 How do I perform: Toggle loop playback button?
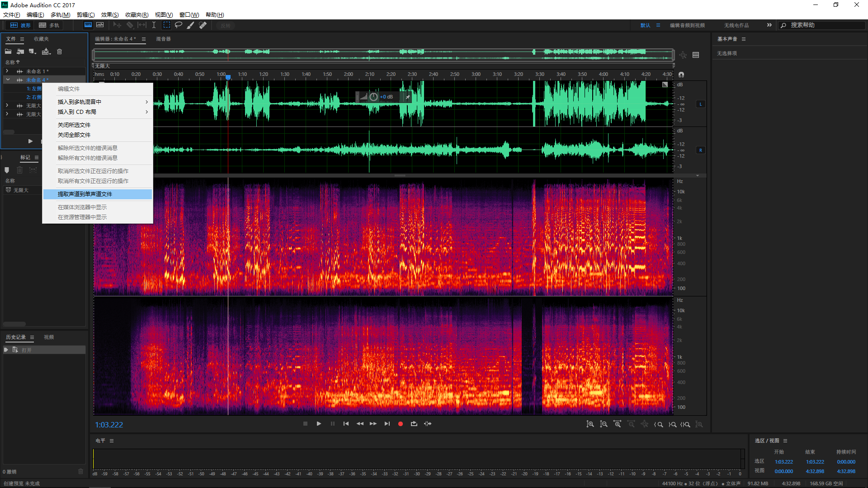[x=414, y=424]
